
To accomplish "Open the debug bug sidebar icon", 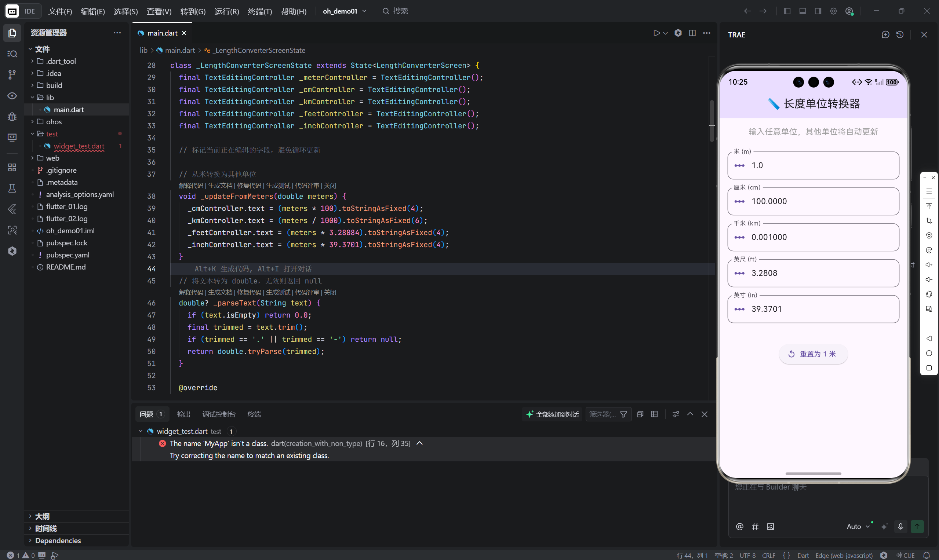I will click(12, 117).
